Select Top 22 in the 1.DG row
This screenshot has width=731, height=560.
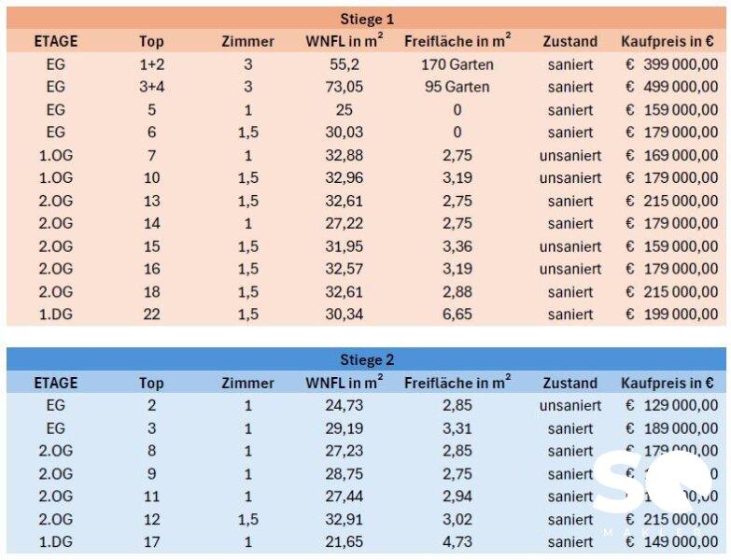pos(151,315)
